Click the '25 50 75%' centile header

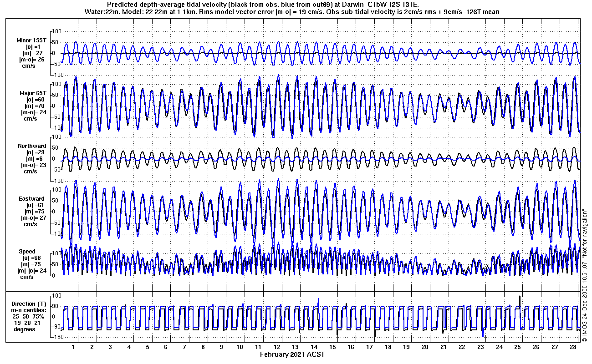point(28,316)
